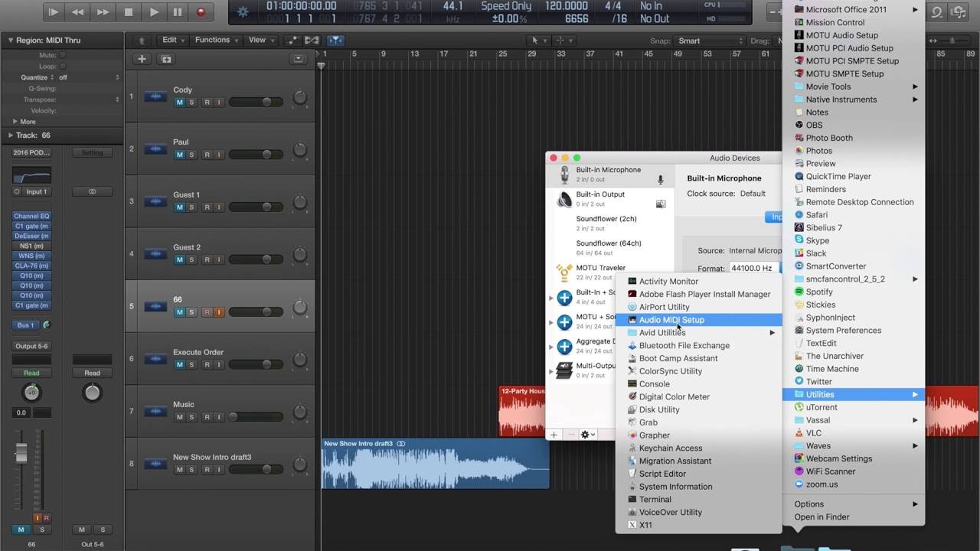Open the Audio Devices gear action menu
The width and height of the screenshot is (980, 551).
click(588, 435)
